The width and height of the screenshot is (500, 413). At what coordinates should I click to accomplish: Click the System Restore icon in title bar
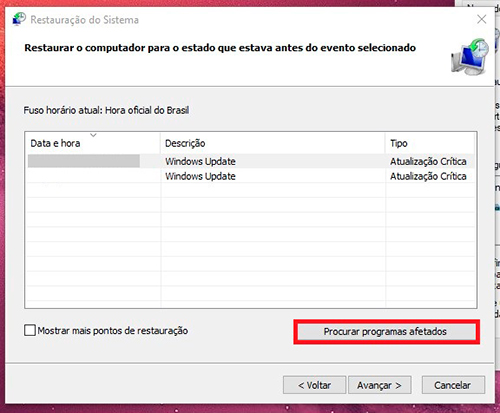click(x=19, y=19)
